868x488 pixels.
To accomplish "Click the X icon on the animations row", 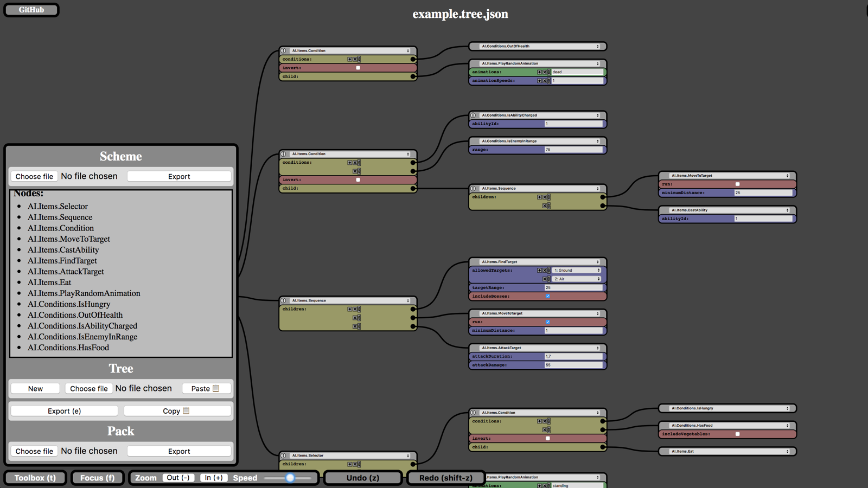I will (545, 72).
